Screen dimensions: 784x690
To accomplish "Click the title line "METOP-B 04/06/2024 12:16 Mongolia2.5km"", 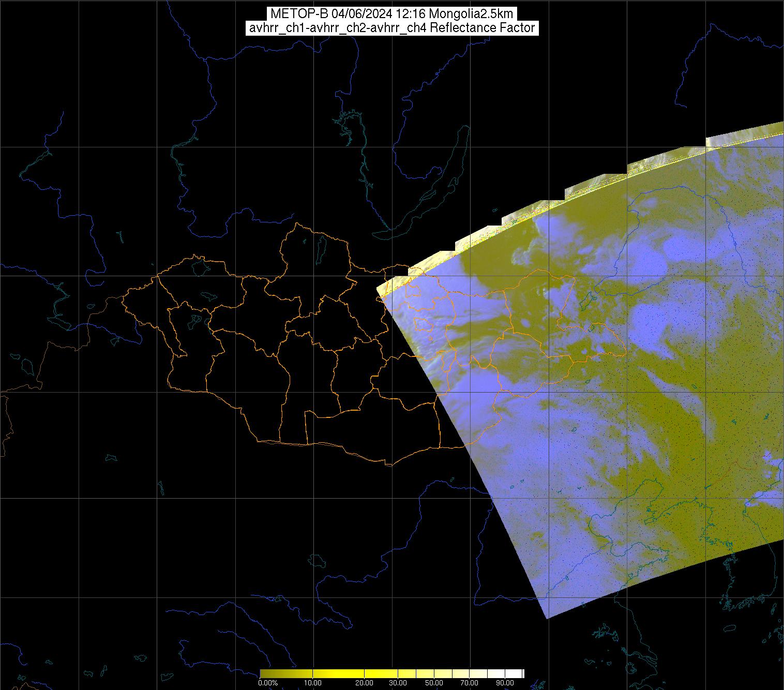I will pyautogui.click(x=392, y=14).
